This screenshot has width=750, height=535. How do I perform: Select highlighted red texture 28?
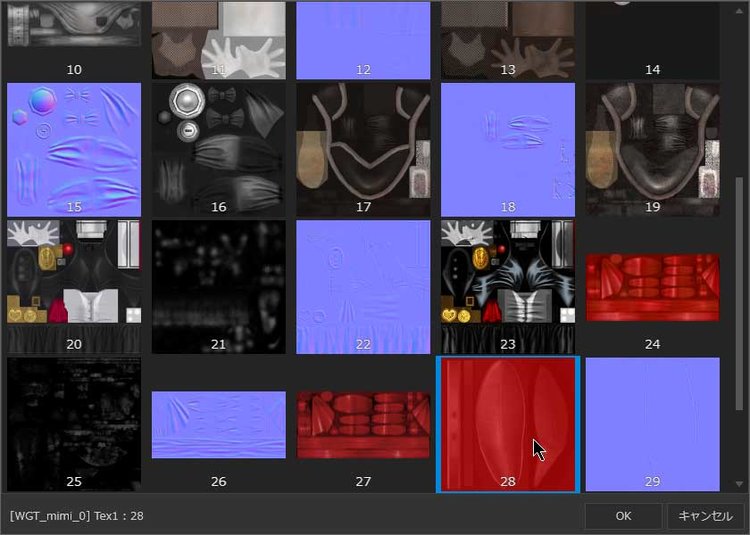click(x=508, y=424)
